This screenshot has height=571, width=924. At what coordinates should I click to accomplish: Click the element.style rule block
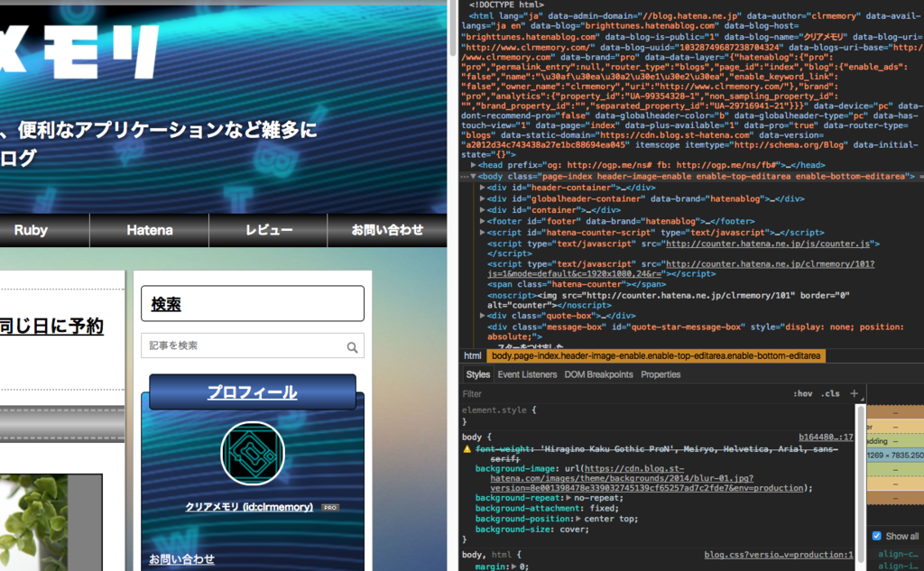point(499,416)
